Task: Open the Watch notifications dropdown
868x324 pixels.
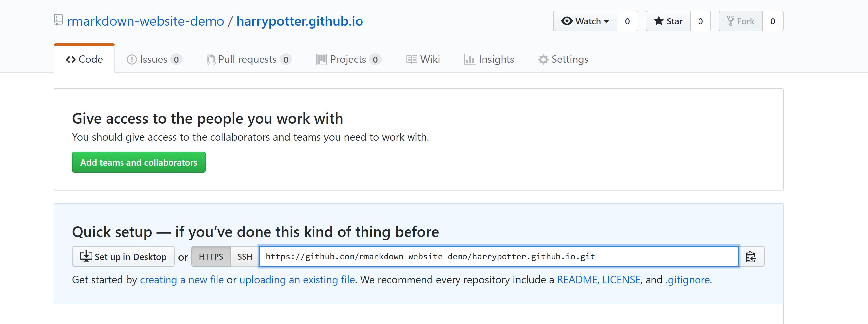Action: (x=585, y=21)
